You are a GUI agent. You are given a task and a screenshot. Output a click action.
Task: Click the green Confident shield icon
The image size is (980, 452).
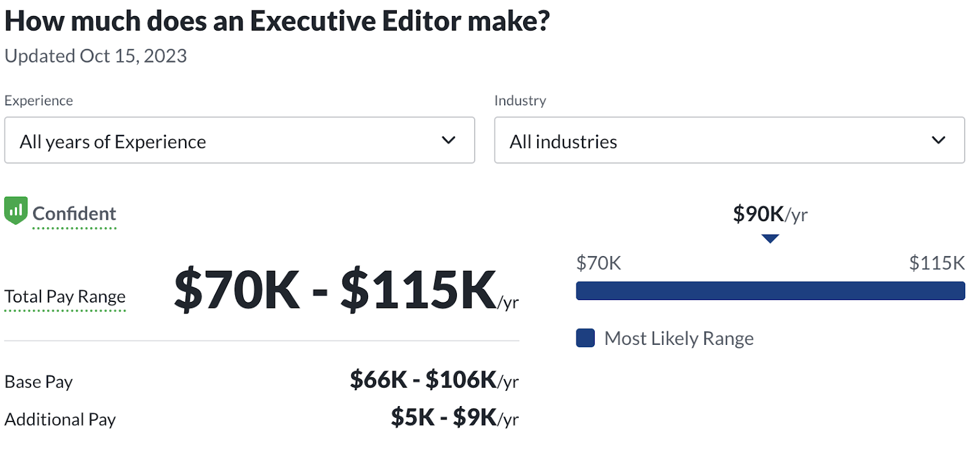[x=16, y=211]
